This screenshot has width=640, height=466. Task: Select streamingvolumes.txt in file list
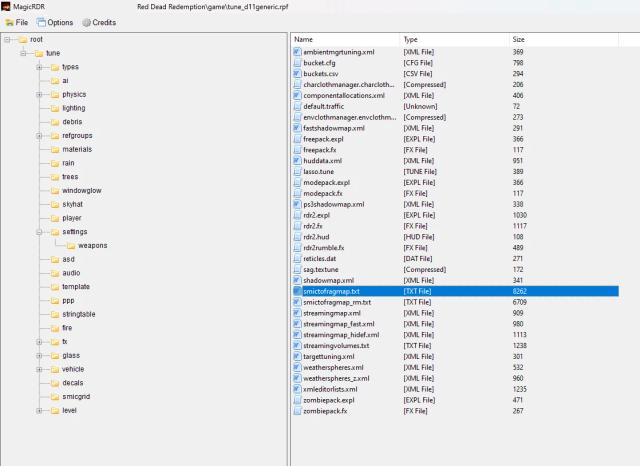[336, 346]
